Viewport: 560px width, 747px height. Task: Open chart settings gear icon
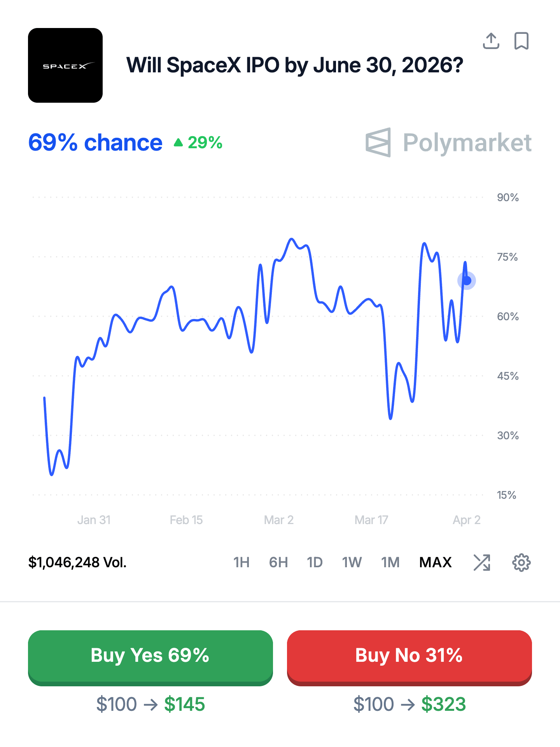[521, 563]
